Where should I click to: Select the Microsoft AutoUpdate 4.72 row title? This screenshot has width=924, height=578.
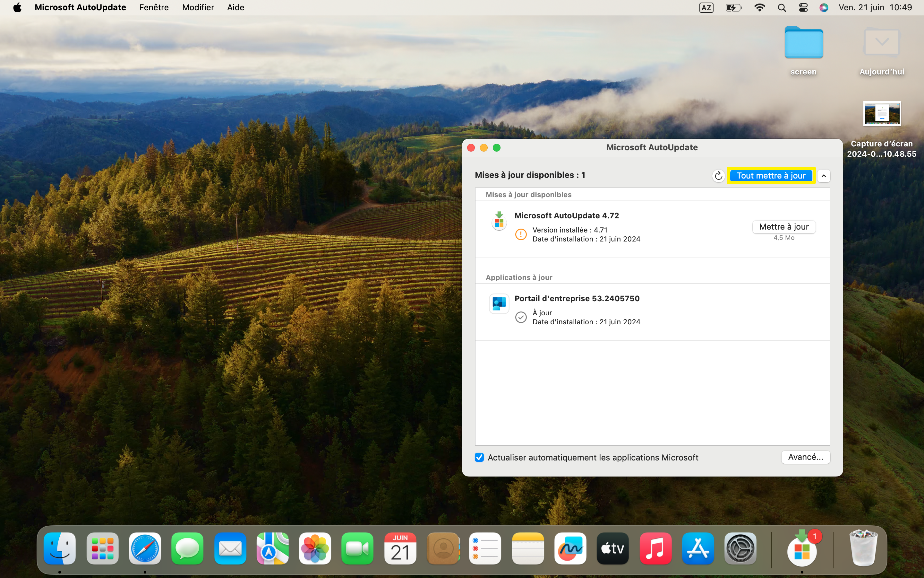[x=567, y=215]
